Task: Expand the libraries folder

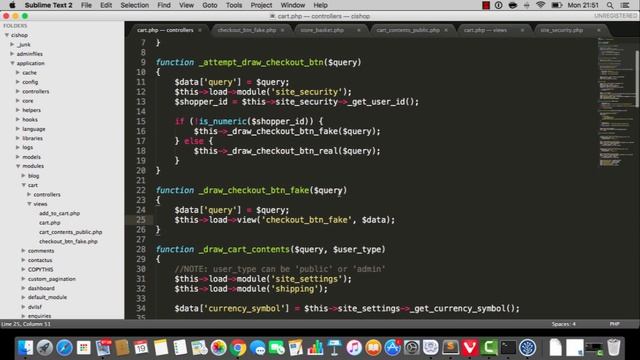Action: (x=18, y=138)
